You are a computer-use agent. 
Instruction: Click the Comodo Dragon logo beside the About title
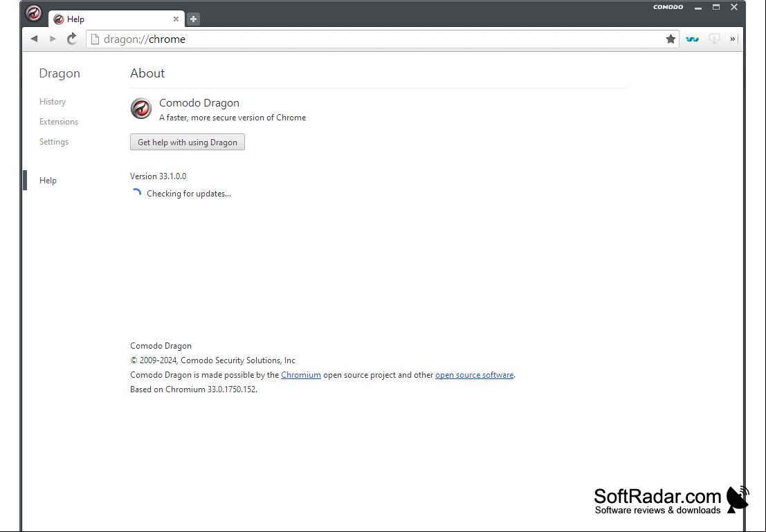141,109
